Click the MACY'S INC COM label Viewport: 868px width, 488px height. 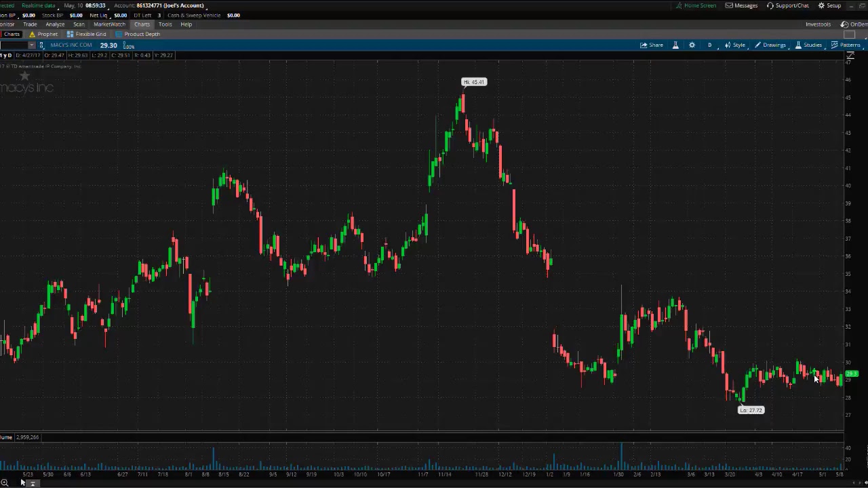pos(71,45)
